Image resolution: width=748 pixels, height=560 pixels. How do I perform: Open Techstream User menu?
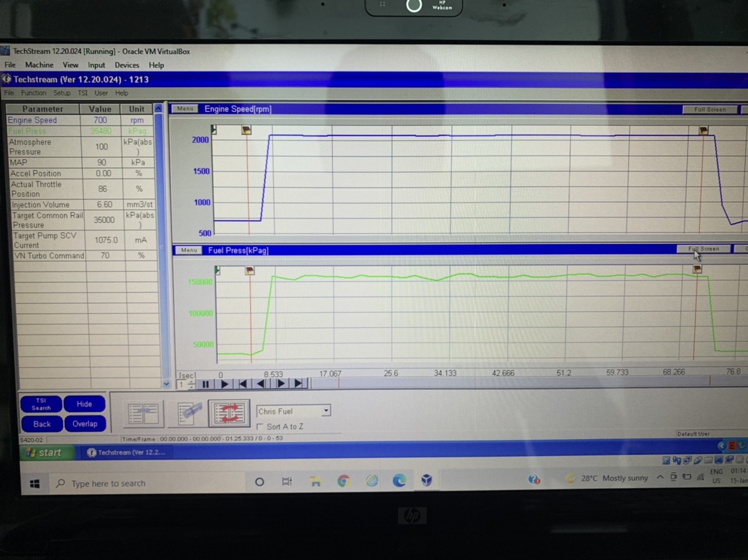(101, 93)
